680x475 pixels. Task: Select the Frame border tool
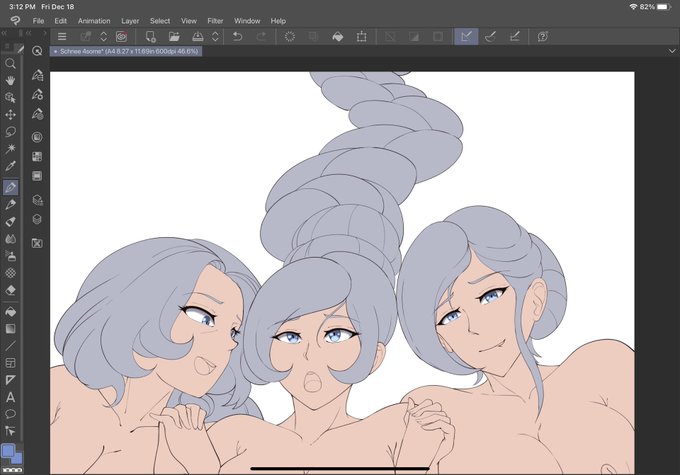tap(10, 363)
